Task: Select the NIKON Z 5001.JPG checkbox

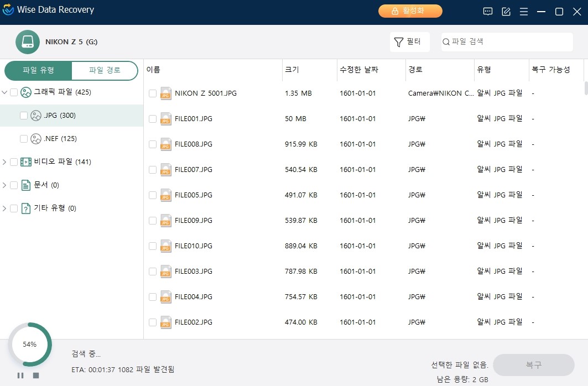Action: tap(153, 93)
